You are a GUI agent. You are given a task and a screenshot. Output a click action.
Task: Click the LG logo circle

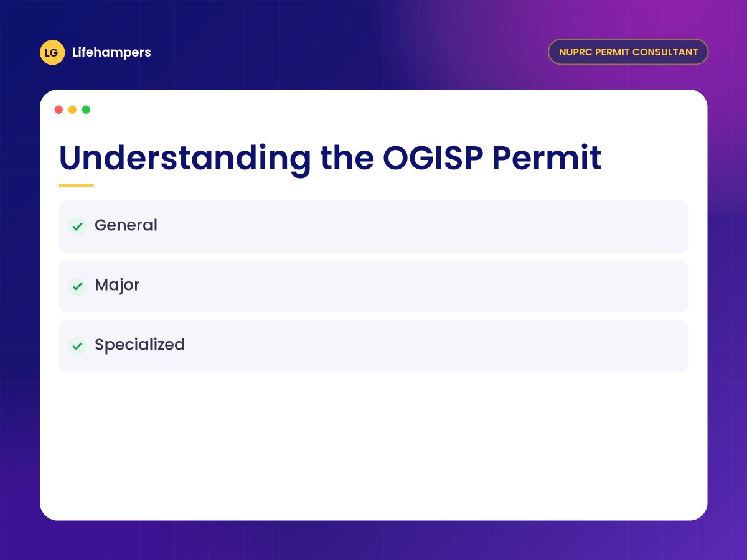tap(52, 52)
